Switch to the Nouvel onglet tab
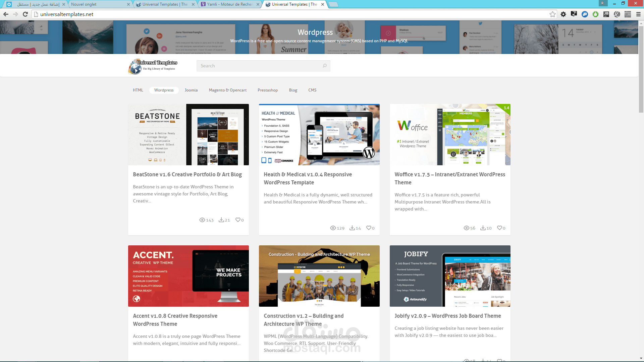Screen dimensions: 644x362 tap(97, 4)
